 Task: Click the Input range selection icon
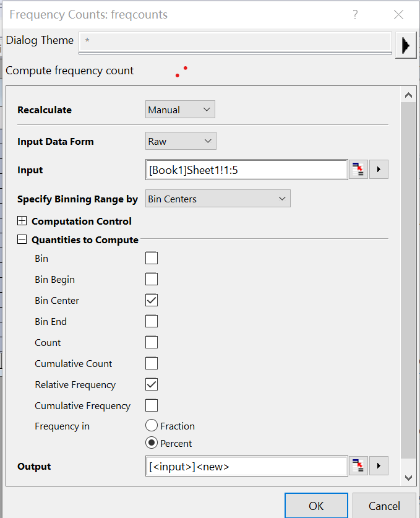click(358, 170)
